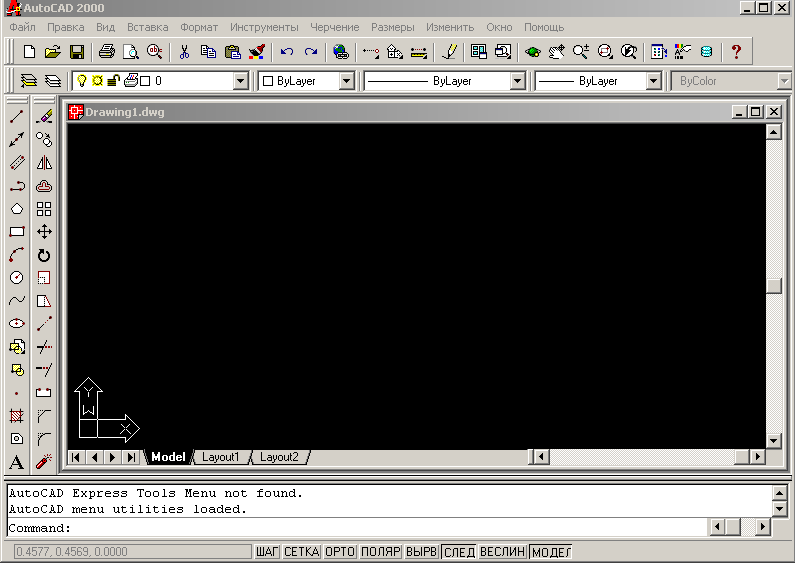Screen dimensions: 795x563
Task: Select the Hatch tool
Action: (17, 416)
